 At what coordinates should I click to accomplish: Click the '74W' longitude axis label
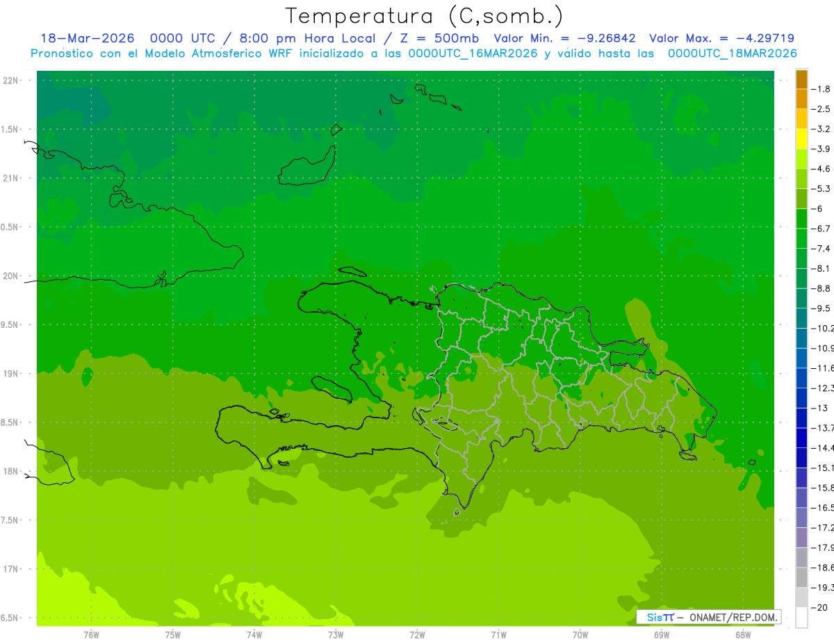pyautogui.click(x=254, y=635)
